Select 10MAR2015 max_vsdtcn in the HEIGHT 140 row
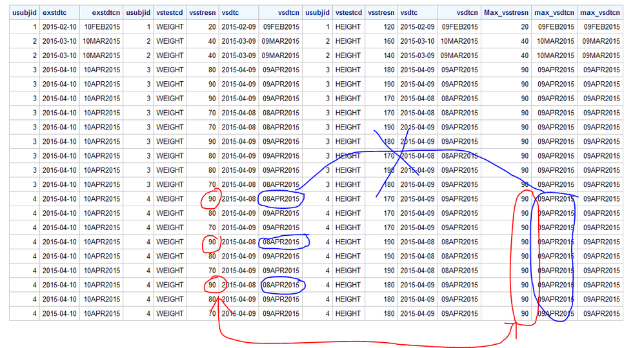The width and height of the screenshot is (644, 348). (554, 56)
